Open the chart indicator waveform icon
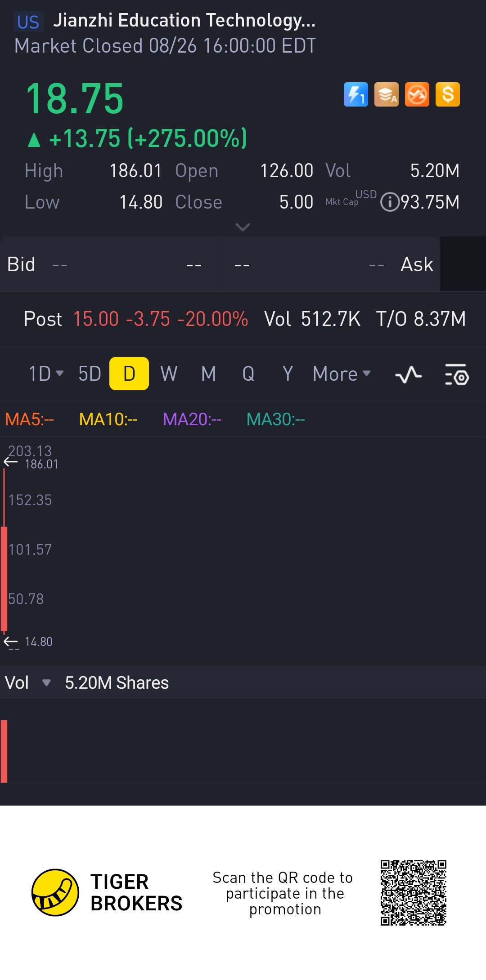 tap(408, 374)
